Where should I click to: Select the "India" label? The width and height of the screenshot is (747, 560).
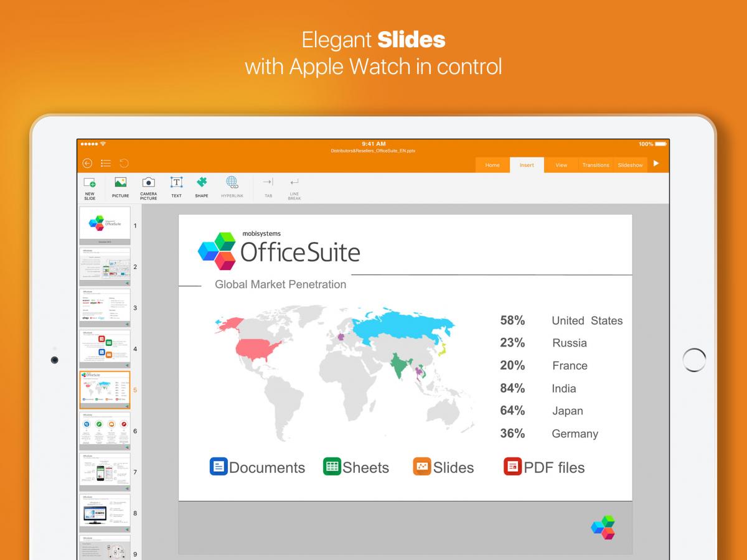click(564, 388)
